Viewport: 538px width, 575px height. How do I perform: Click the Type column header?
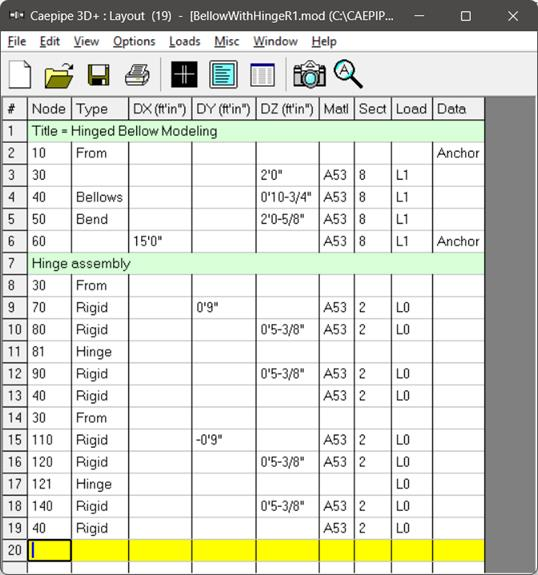(x=100, y=109)
